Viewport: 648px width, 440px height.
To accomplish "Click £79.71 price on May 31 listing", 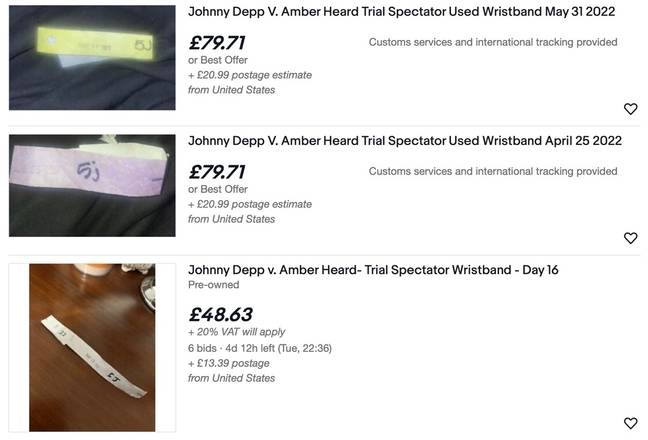I will (x=217, y=43).
